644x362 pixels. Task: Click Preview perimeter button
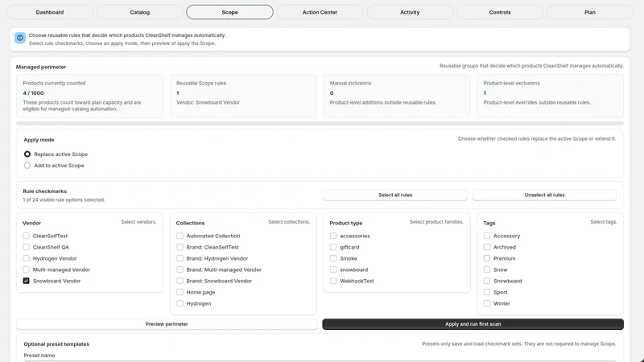click(x=167, y=324)
